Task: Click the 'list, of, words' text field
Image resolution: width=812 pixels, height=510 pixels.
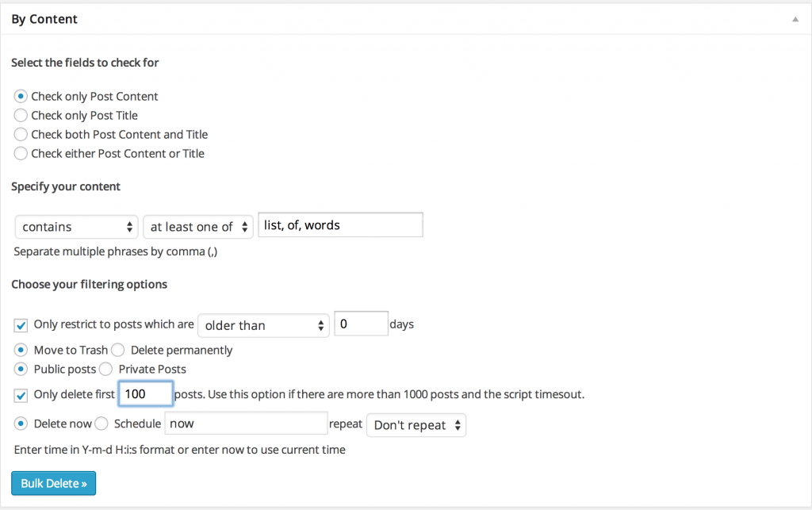Action: tap(339, 224)
